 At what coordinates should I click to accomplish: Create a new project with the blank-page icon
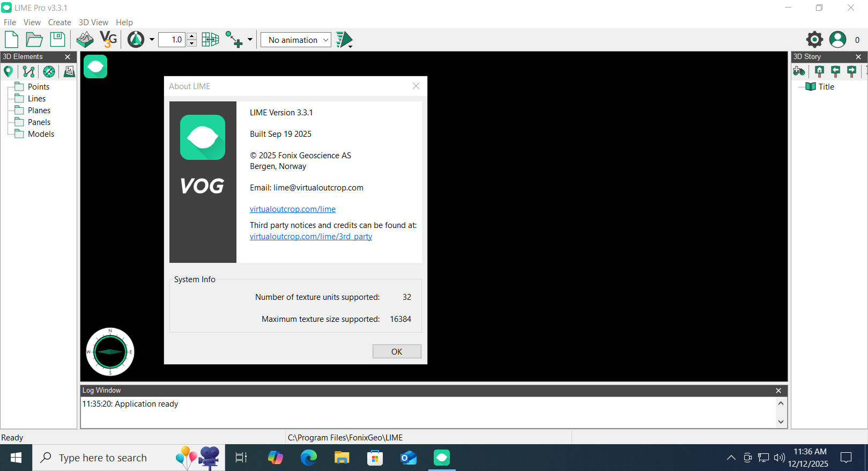(x=11, y=40)
